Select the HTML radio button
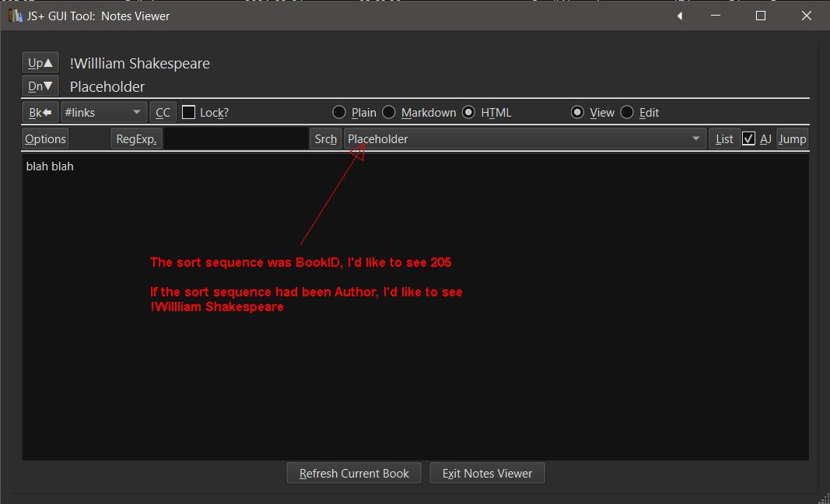Image resolution: width=830 pixels, height=504 pixels. tap(468, 112)
